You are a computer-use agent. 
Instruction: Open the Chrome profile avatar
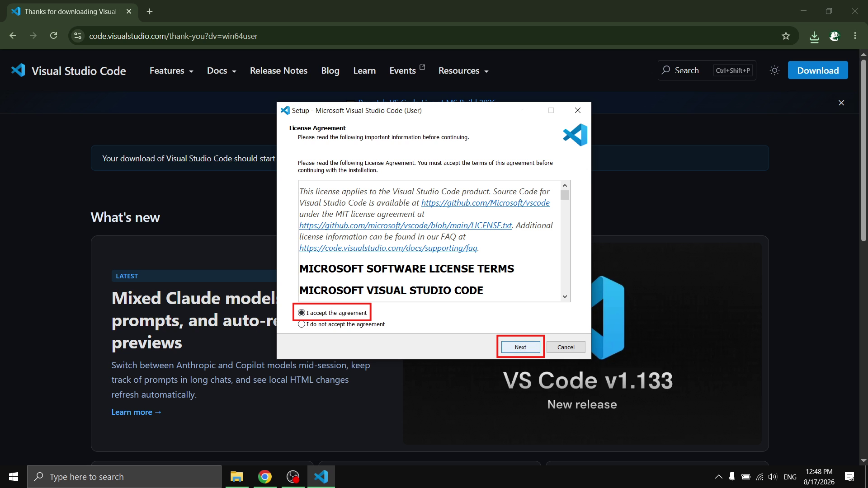[x=835, y=36]
